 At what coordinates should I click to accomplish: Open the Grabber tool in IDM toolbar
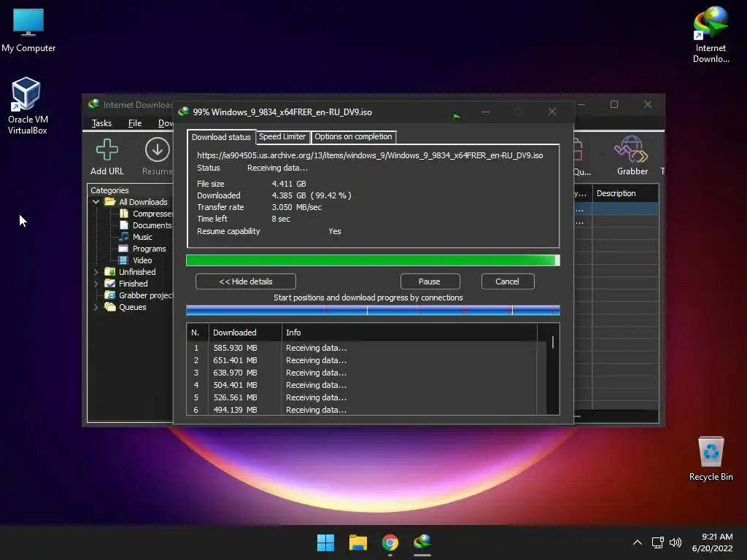(x=632, y=156)
